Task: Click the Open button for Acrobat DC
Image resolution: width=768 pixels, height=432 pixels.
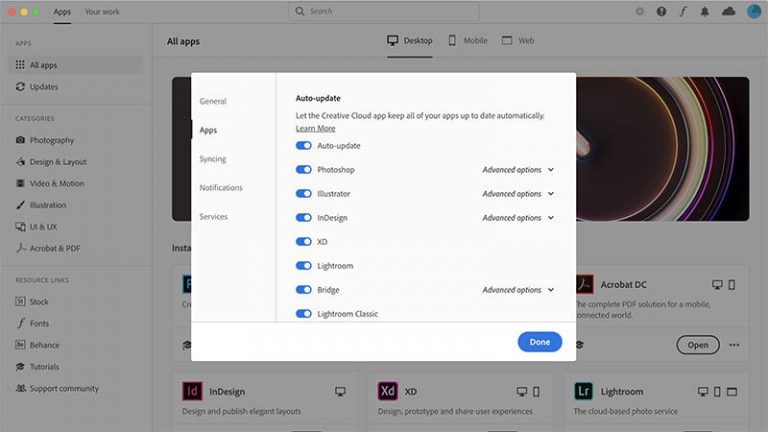Action: tap(698, 345)
